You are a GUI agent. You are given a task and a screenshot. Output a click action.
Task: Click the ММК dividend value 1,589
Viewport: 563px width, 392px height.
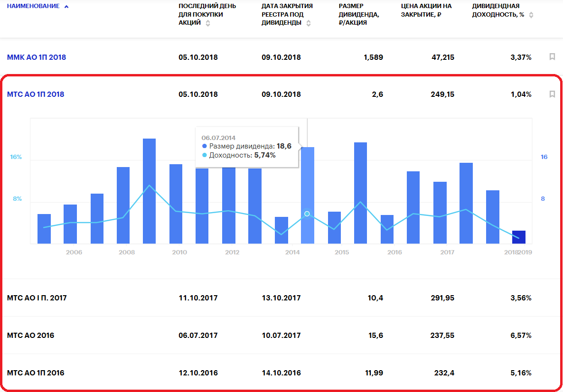click(x=374, y=57)
